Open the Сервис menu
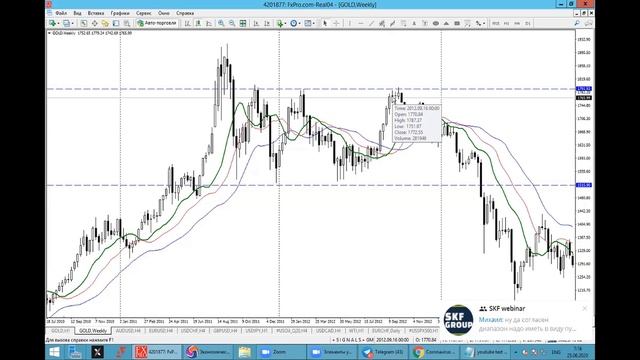This screenshot has height=360, width=640. [x=143, y=13]
